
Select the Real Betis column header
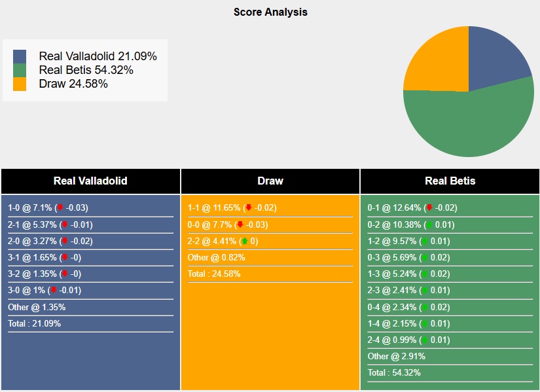[450, 181]
